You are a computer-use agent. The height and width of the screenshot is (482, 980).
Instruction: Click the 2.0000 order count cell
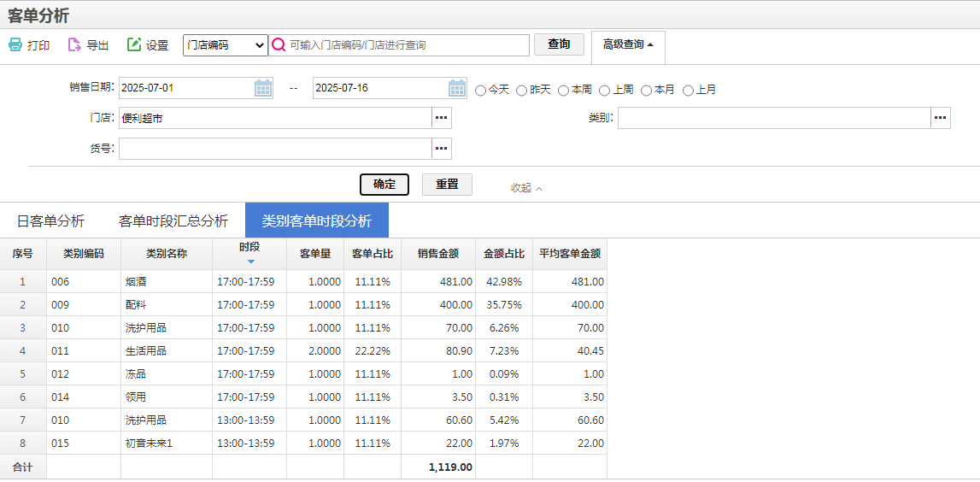[x=315, y=351]
